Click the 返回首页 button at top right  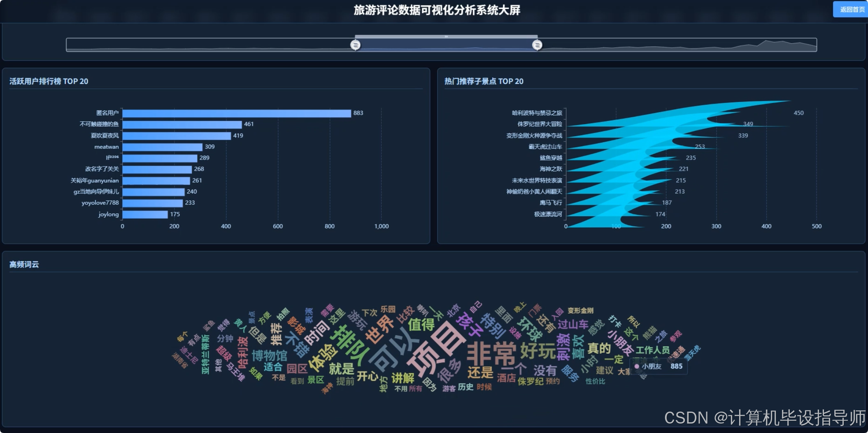pos(850,9)
